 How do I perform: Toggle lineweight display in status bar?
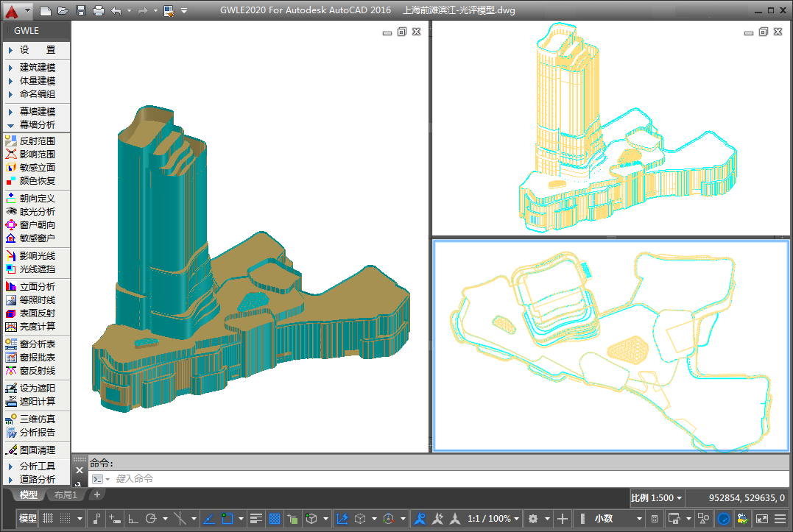click(256, 519)
